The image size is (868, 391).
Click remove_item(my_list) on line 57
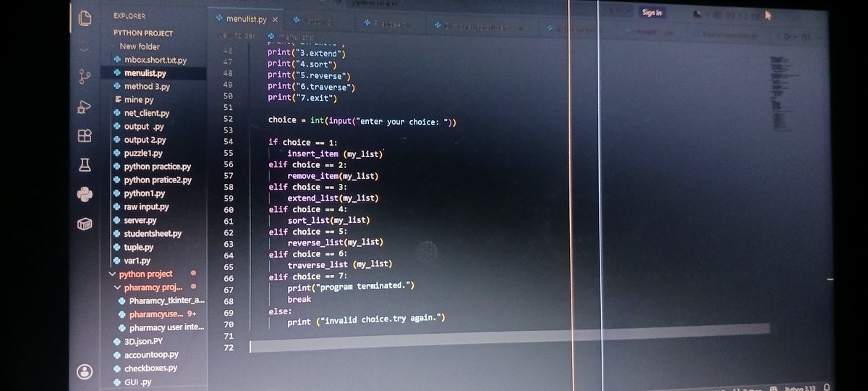pyautogui.click(x=333, y=176)
